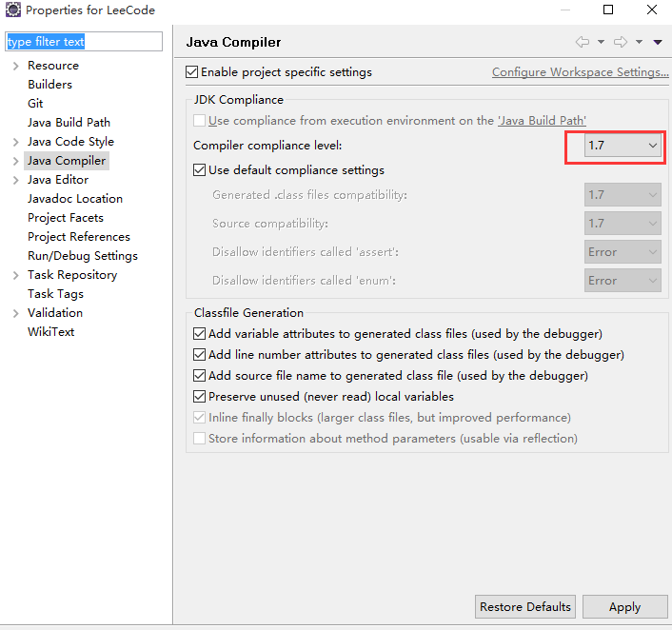This screenshot has width=672, height=630.
Task: Expand the Validation node
Action: click(16, 313)
